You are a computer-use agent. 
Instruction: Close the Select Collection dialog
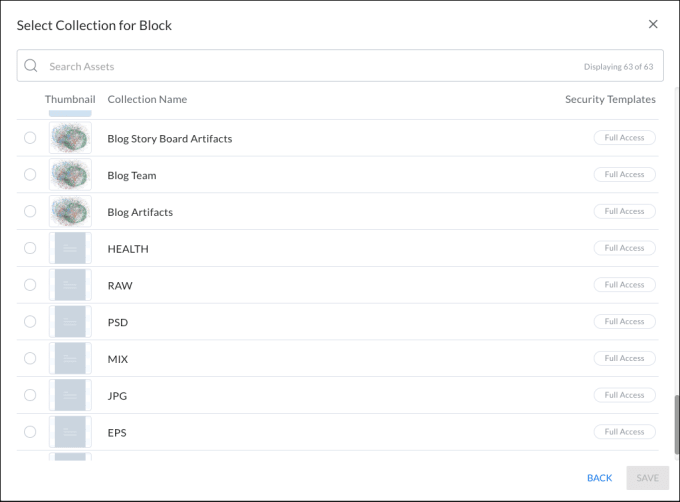tap(653, 24)
